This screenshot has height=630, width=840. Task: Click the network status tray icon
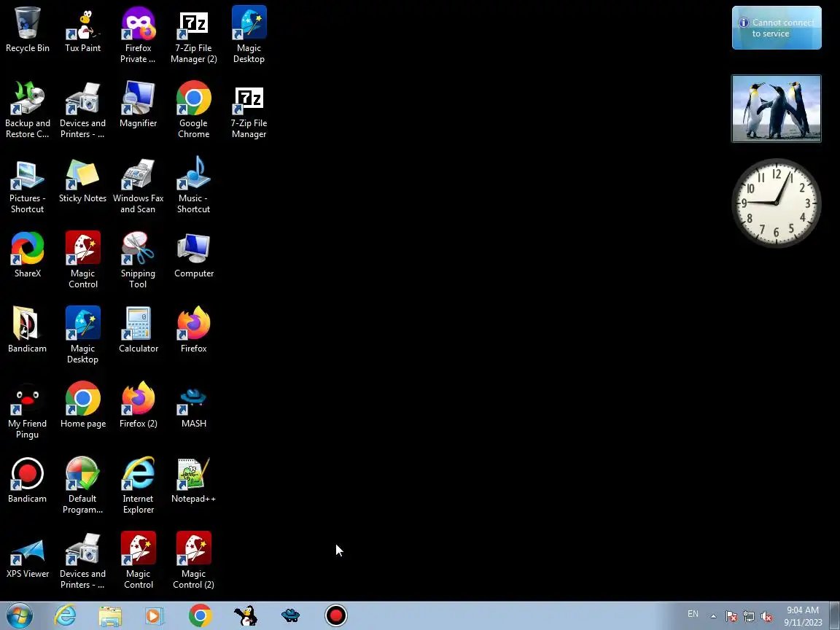pos(749,617)
